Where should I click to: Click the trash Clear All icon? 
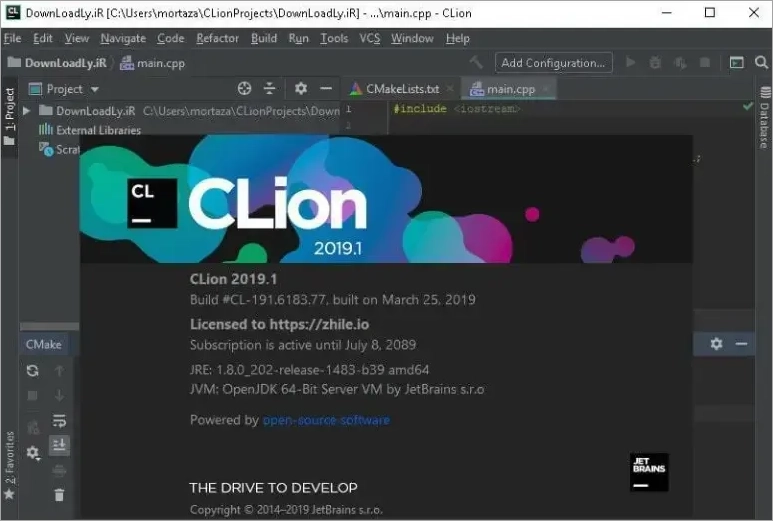coord(59,494)
